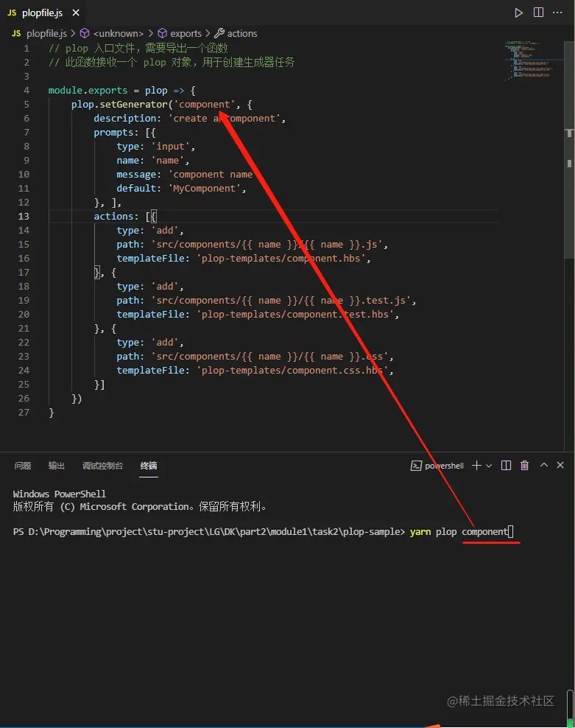Click 'plop.setGenerator' on line 5
The width and height of the screenshot is (575, 728).
[119, 105]
